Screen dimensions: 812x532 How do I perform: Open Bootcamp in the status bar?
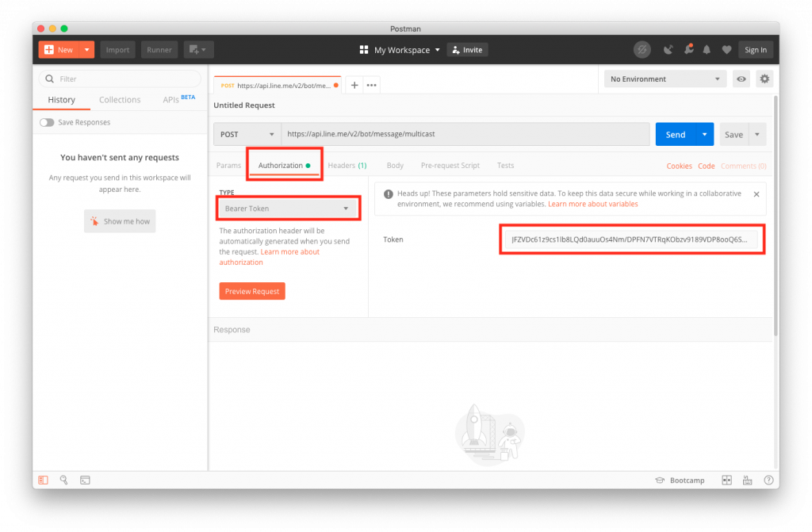tap(680, 480)
